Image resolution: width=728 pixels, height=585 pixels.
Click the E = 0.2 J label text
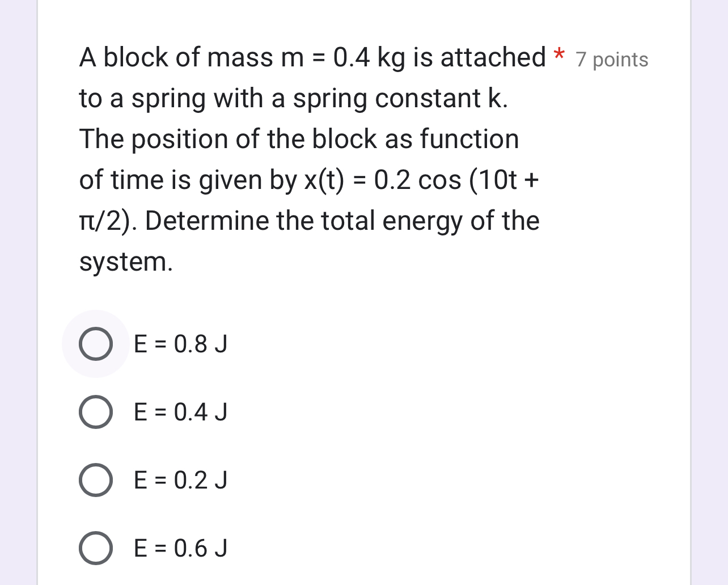pos(180,481)
